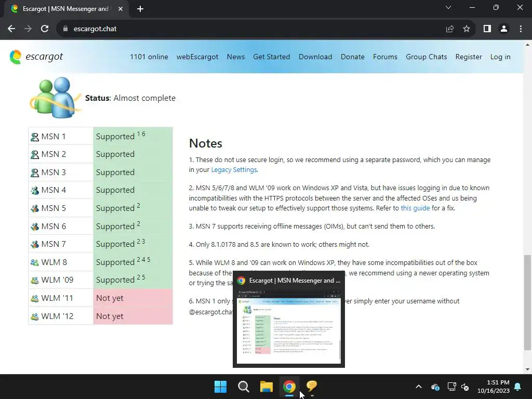Viewport: 532px width, 399px height.
Task: Click the WLM '09 people icon
Action: coord(35,280)
